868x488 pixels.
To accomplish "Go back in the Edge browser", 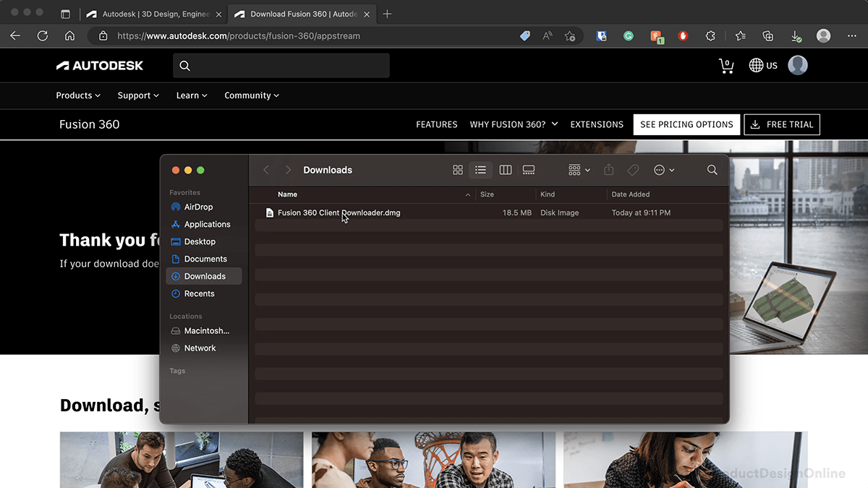I will [15, 35].
